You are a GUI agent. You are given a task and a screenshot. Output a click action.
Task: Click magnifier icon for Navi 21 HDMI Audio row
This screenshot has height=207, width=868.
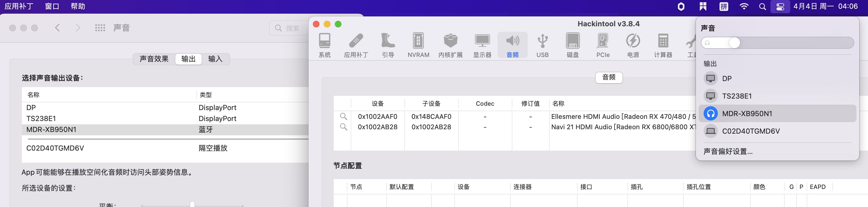[343, 127]
